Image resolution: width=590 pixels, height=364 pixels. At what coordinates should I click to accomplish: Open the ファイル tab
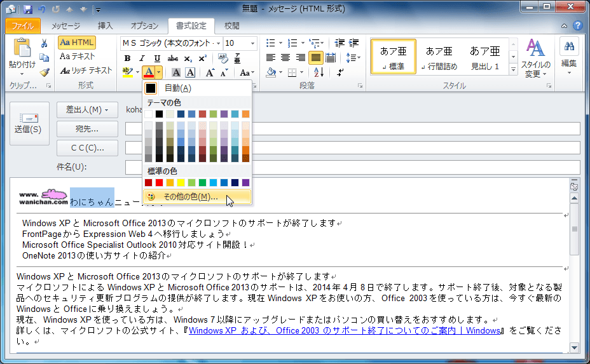pyautogui.click(x=23, y=25)
